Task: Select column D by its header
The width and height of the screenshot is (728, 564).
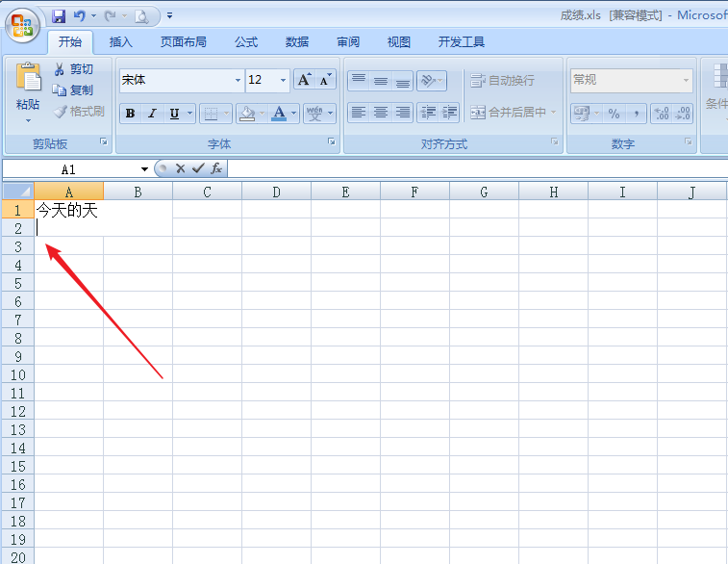Action: coord(276,192)
